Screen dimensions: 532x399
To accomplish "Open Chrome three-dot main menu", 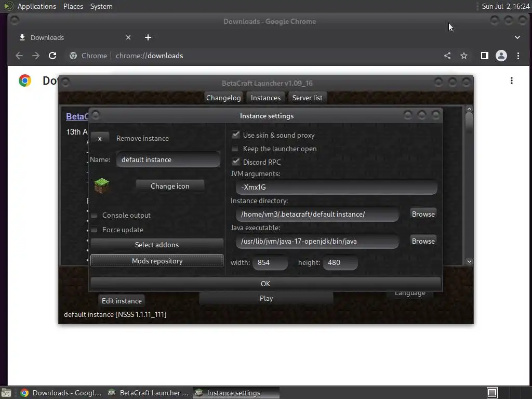I will coord(518,56).
